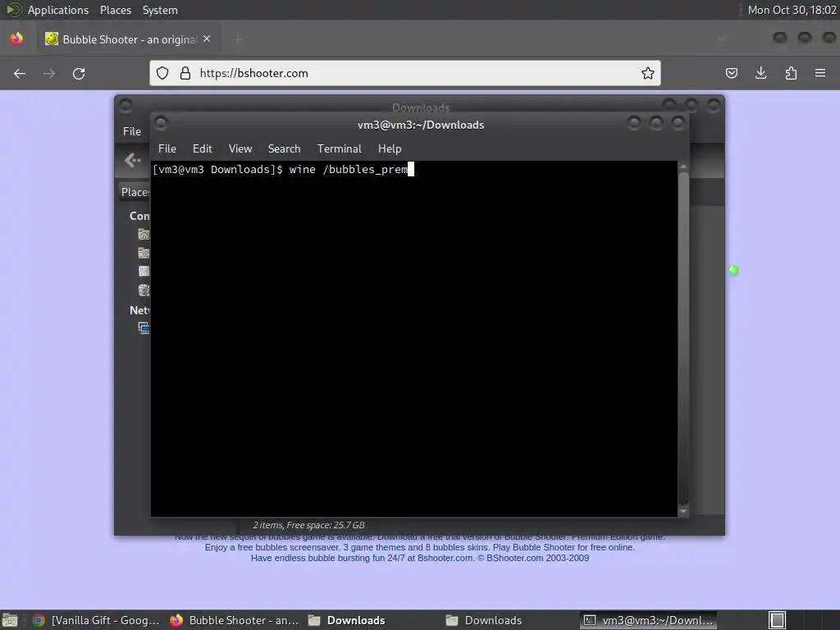
Task: Click the show desktop icon in taskbar
Action: tap(10, 620)
